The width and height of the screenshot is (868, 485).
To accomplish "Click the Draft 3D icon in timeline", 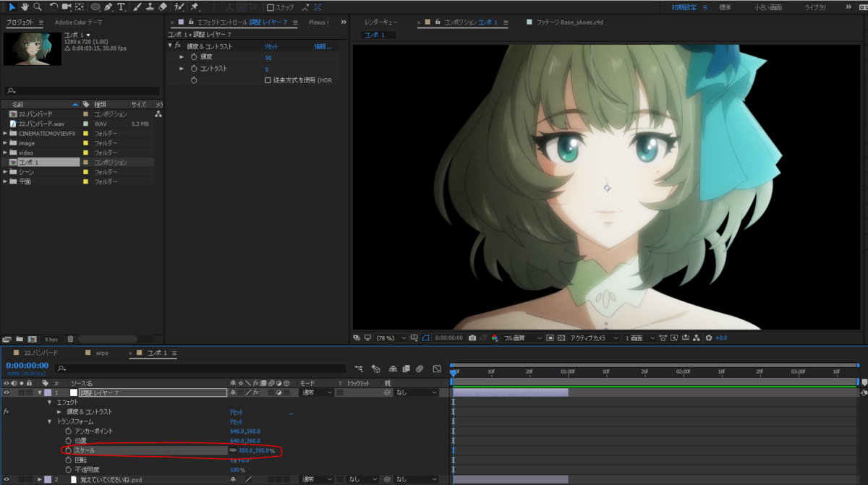I will click(376, 369).
